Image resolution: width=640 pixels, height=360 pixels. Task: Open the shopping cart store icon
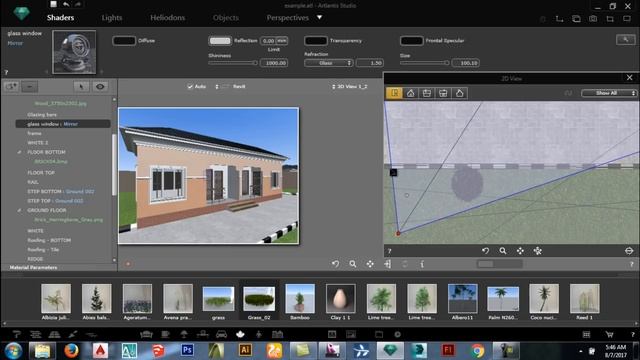tap(609, 334)
